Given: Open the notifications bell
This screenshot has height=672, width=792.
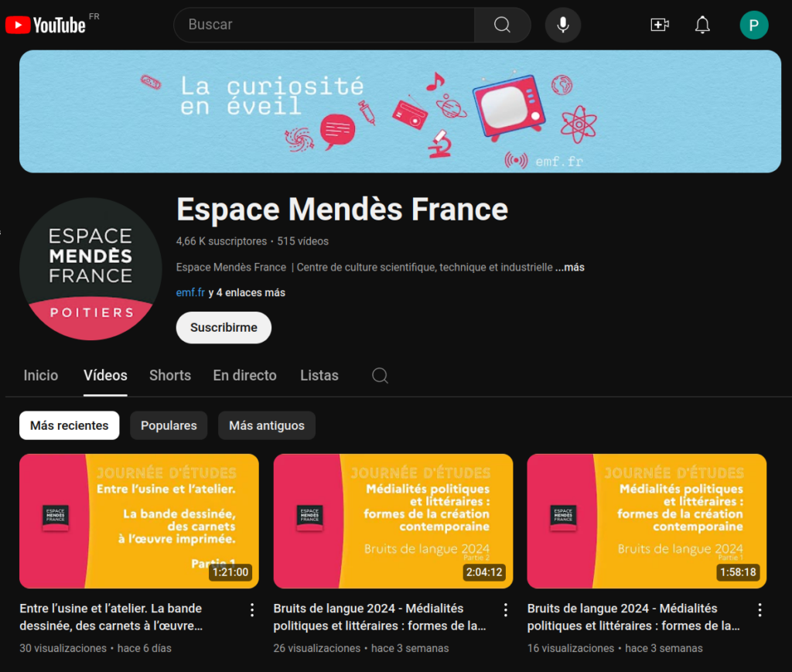Looking at the screenshot, I should (702, 25).
